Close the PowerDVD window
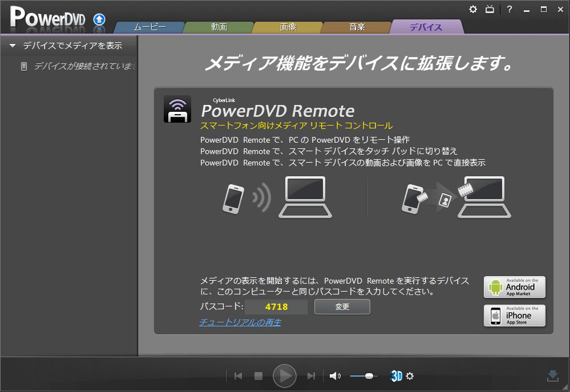Image resolution: width=570 pixels, height=392 pixels. coord(560,10)
